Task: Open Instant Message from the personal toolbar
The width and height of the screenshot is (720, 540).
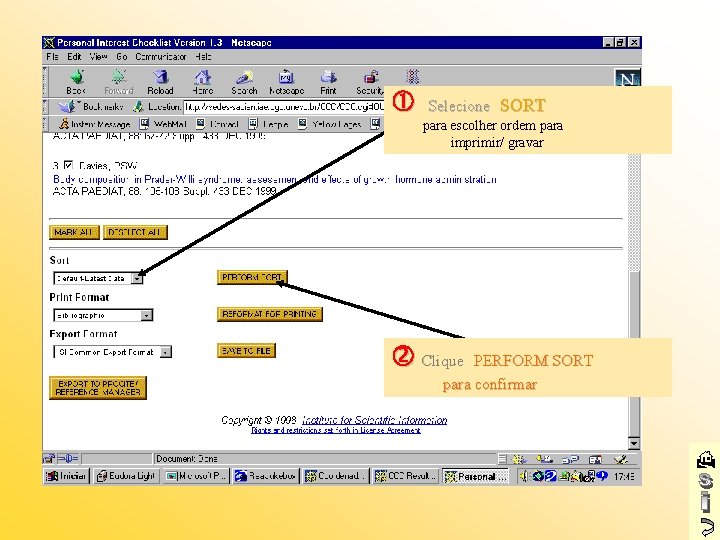Action: click(x=95, y=124)
